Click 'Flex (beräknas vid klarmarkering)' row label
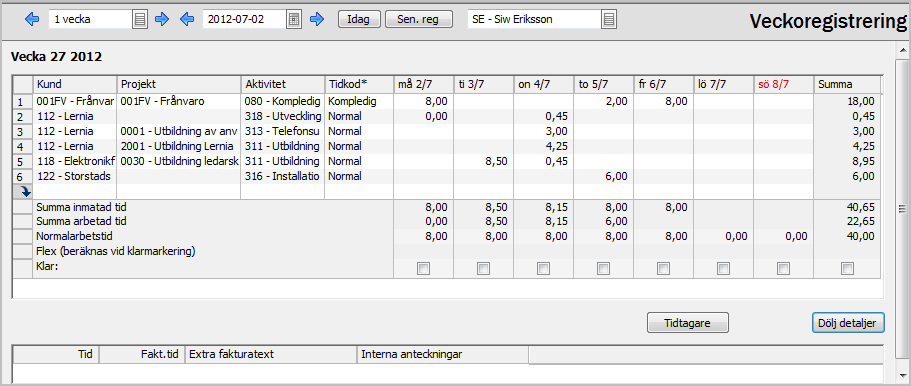 tap(116, 251)
